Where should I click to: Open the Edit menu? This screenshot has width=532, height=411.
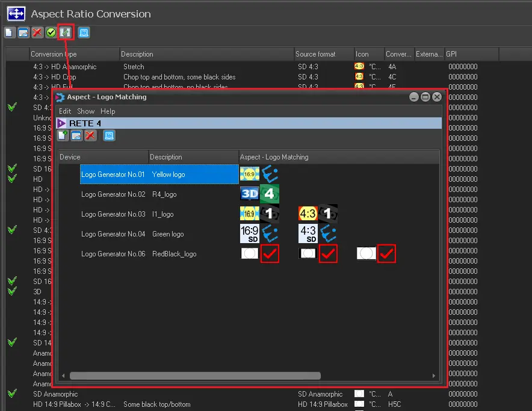coord(65,111)
